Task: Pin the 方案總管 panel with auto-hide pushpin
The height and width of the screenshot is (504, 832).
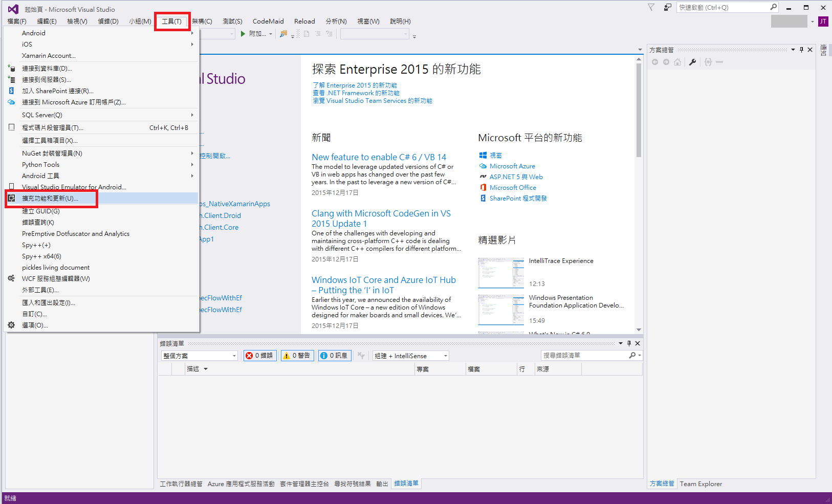Action: [801, 50]
